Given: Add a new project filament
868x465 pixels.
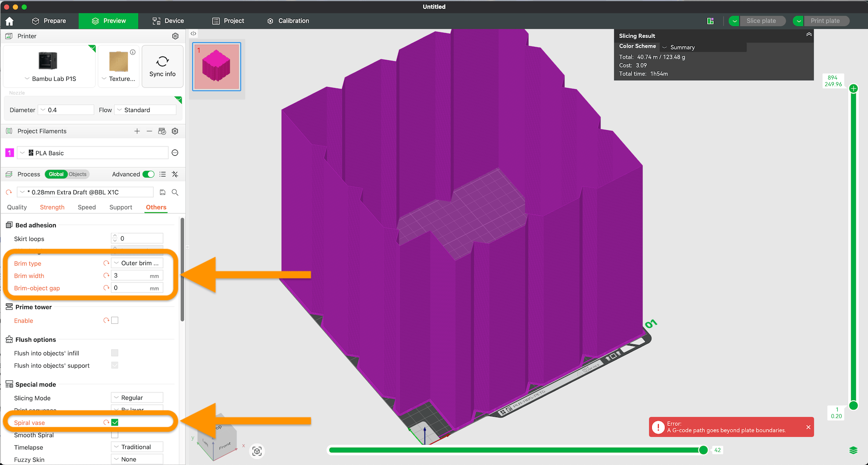Looking at the screenshot, I should click(137, 131).
